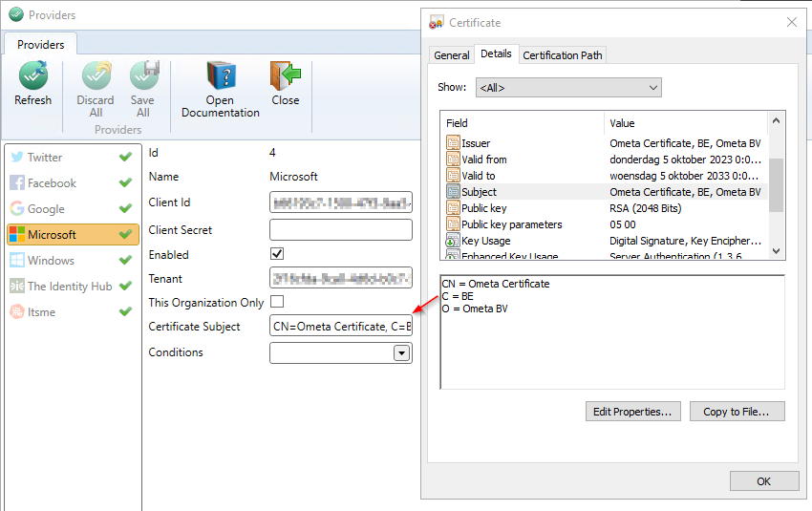Click the Microsoft logo icon

click(x=17, y=235)
